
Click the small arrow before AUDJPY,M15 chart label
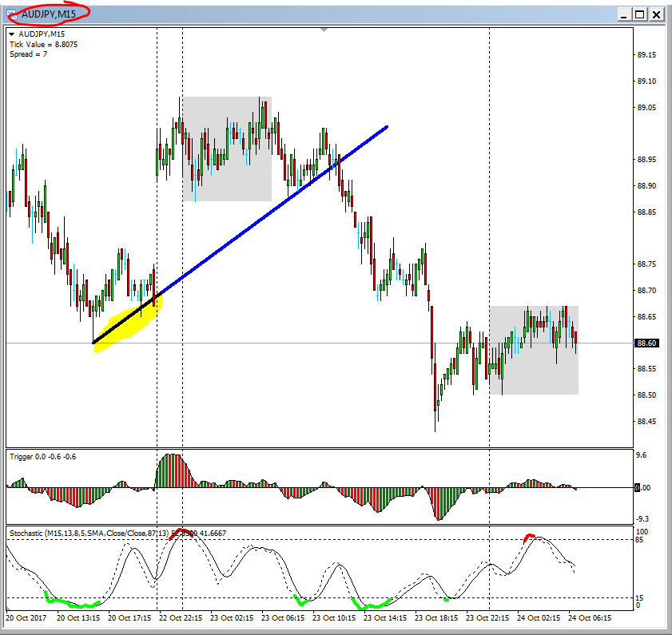coord(12,34)
